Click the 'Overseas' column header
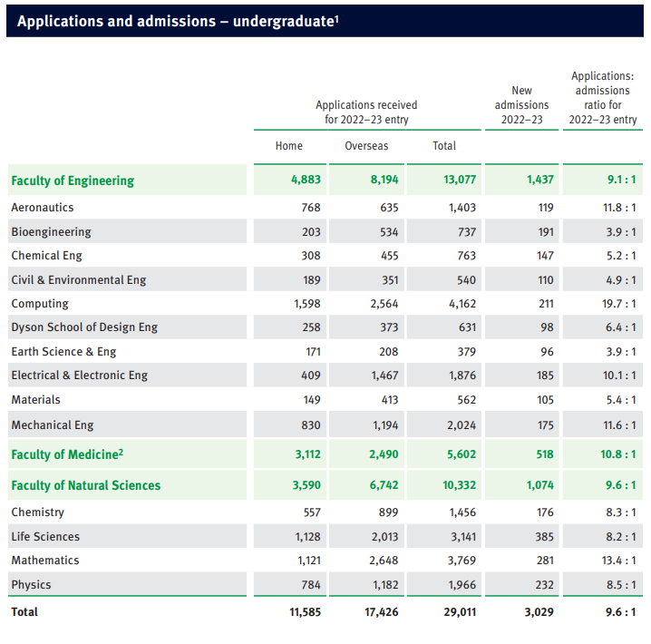 click(366, 146)
